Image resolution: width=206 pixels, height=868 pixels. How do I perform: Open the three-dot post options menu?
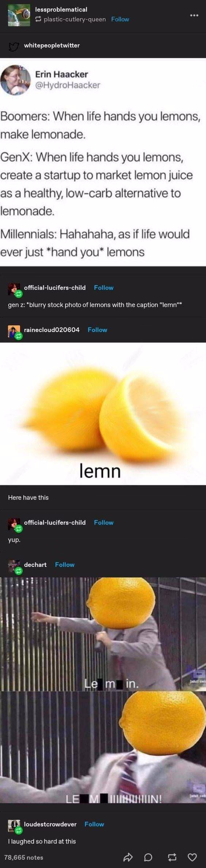click(194, 15)
